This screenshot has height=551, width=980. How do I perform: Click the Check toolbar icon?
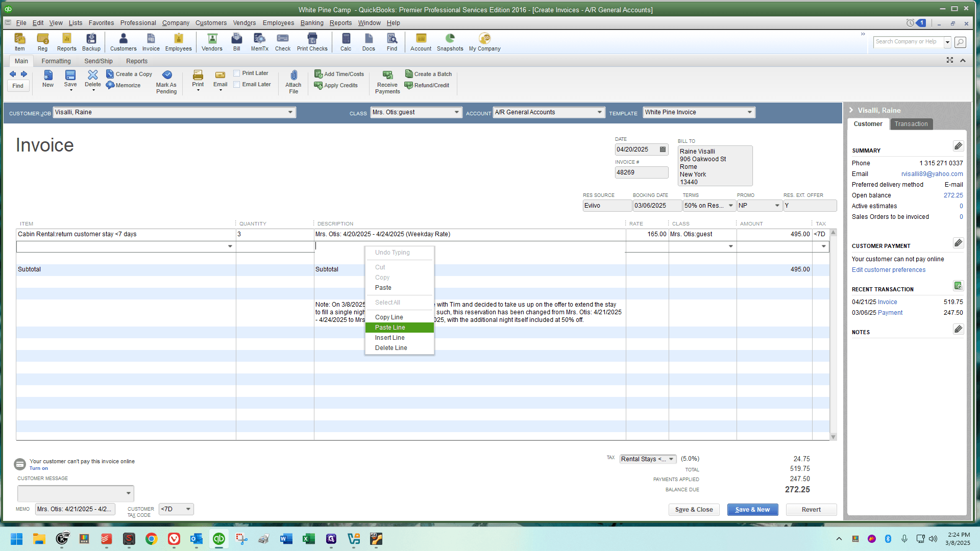[x=282, y=42]
